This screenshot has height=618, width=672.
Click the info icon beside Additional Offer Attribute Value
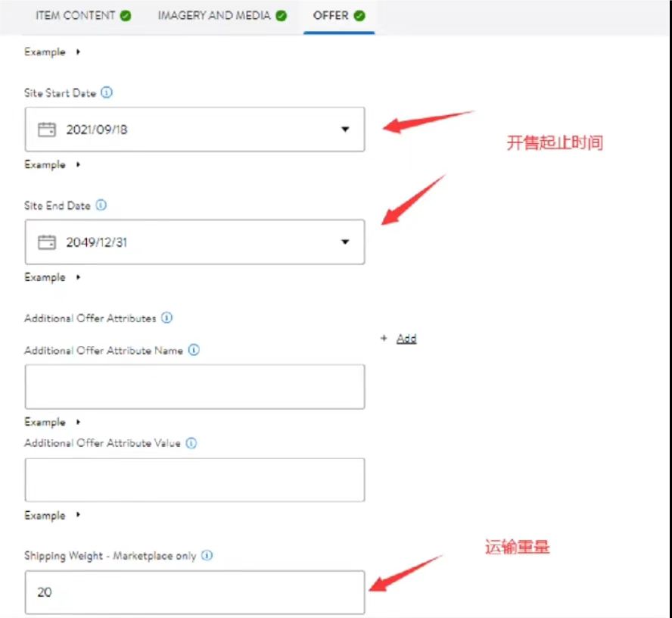tap(191, 443)
